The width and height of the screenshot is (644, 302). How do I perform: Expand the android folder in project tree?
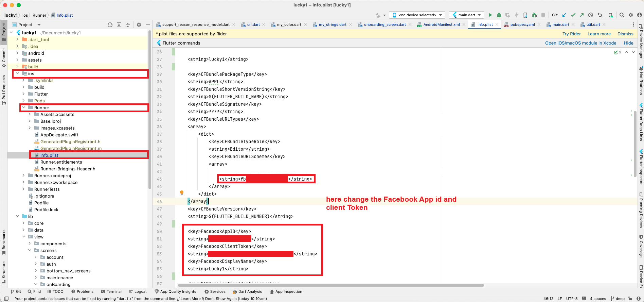(x=18, y=53)
